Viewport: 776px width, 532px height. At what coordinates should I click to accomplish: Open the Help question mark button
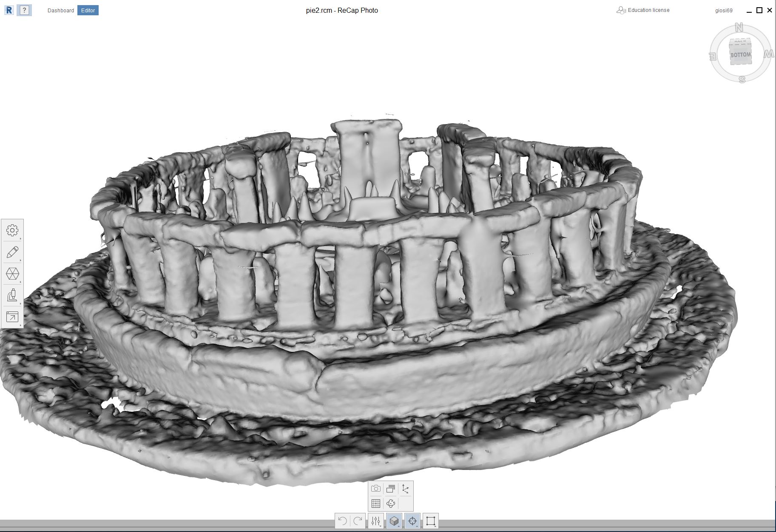[24, 10]
